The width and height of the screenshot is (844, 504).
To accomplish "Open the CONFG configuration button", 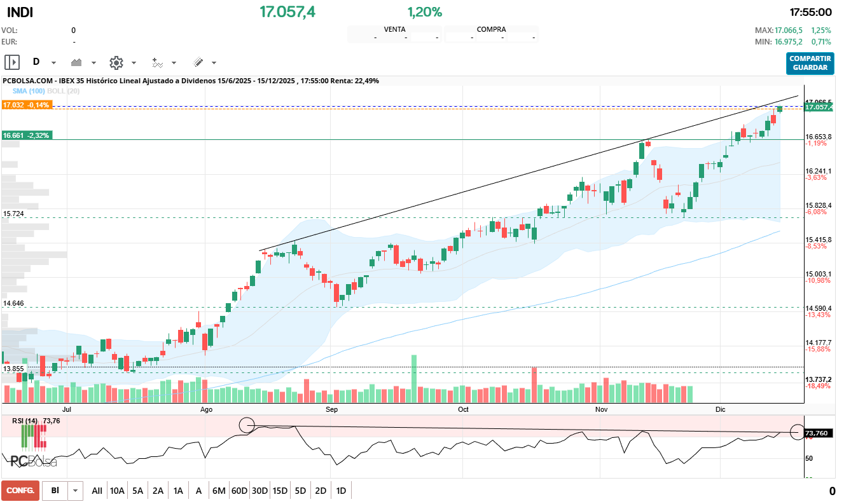I will click(x=20, y=491).
